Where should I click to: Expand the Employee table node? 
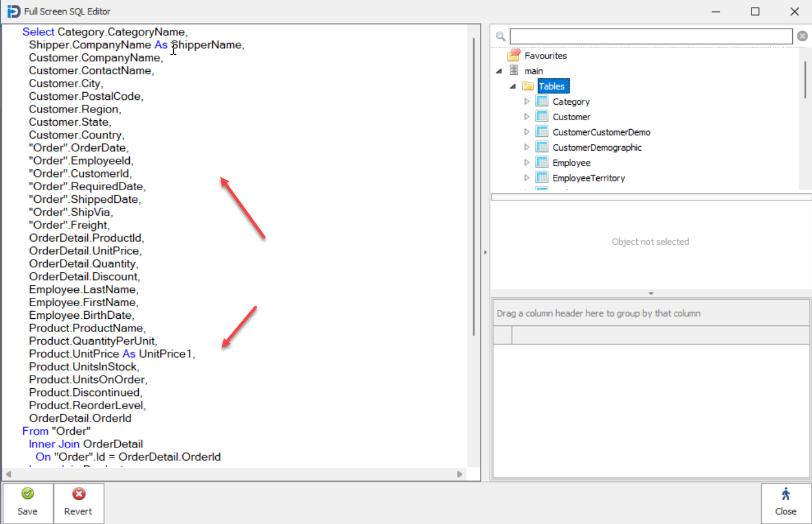[527, 162]
